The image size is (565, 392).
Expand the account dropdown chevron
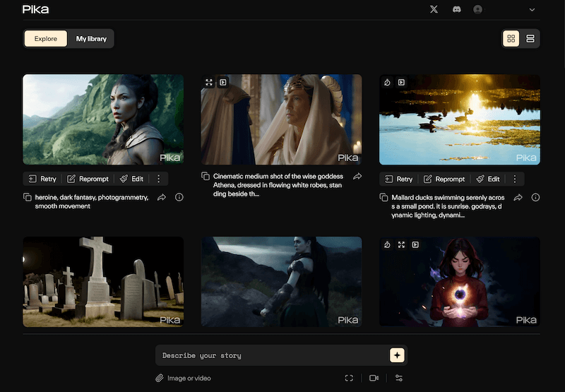click(x=532, y=10)
